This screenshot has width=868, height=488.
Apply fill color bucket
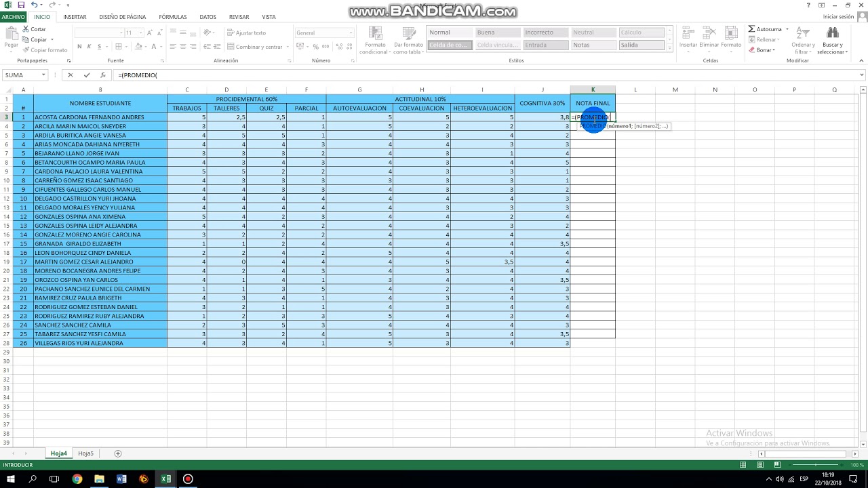[x=138, y=46]
